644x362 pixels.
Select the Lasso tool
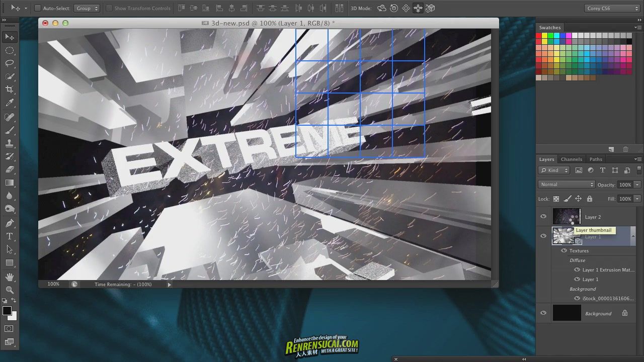click(10, 63)
